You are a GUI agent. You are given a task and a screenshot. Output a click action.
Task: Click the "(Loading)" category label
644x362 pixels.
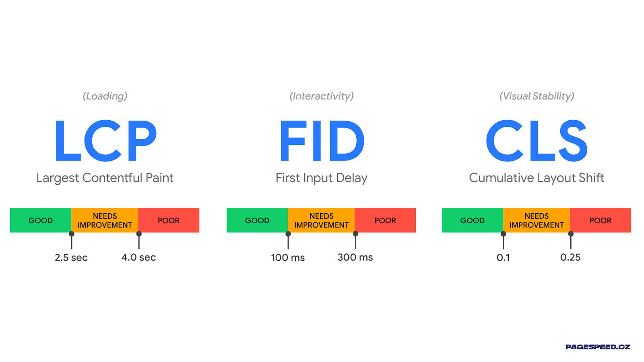tap(105, 96)
